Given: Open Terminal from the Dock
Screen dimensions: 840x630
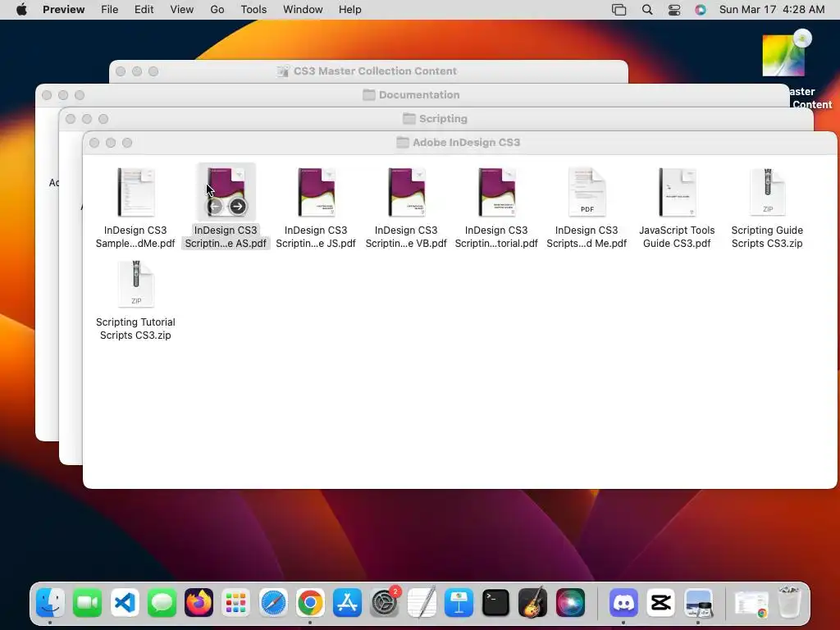Looking at the screenshot, I should pyautogui.click(x=496, y=603).
